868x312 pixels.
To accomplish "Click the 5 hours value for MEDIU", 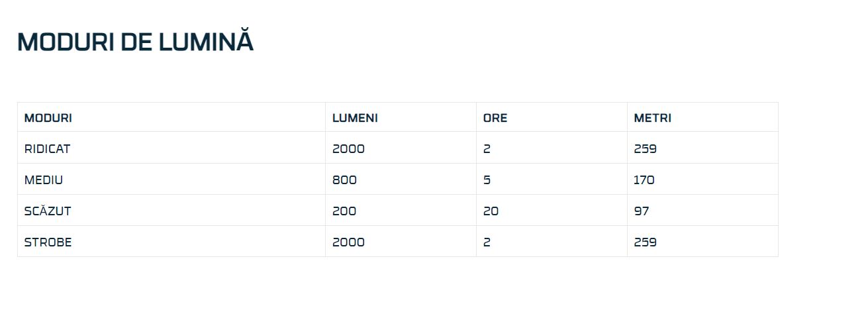I will click(x=487, y=180).
